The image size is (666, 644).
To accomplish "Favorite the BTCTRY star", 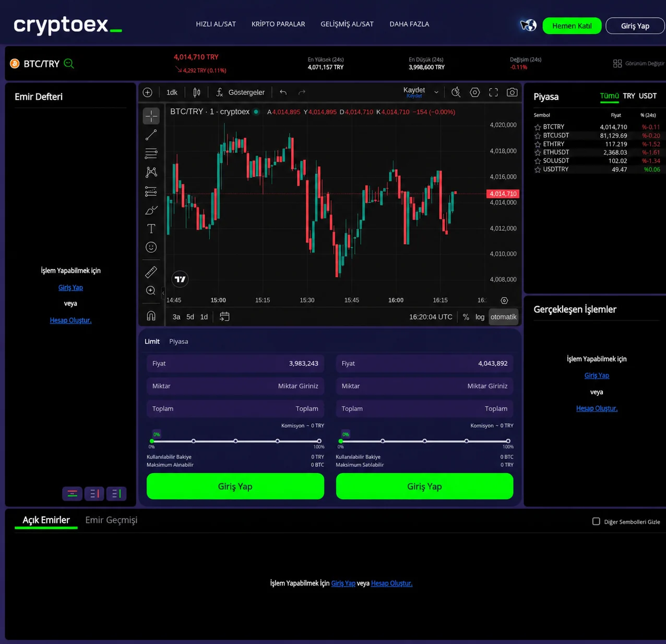I will [538, 127].
